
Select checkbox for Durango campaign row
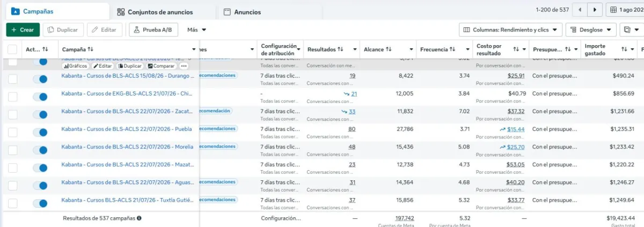[x=12, y=79]
